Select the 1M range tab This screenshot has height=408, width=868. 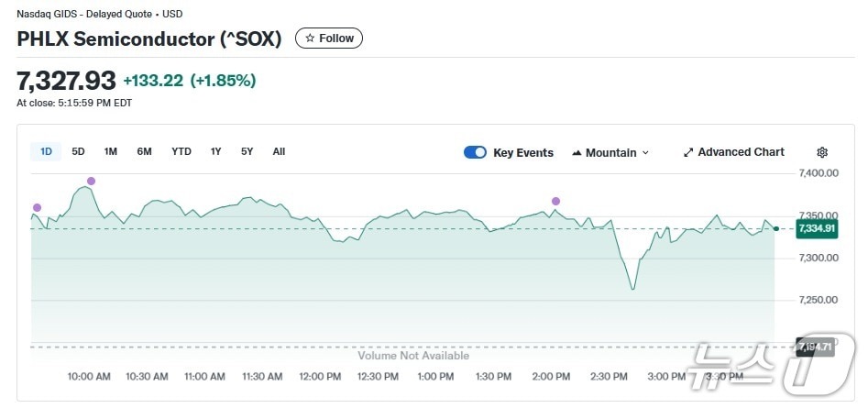point(110,151)
